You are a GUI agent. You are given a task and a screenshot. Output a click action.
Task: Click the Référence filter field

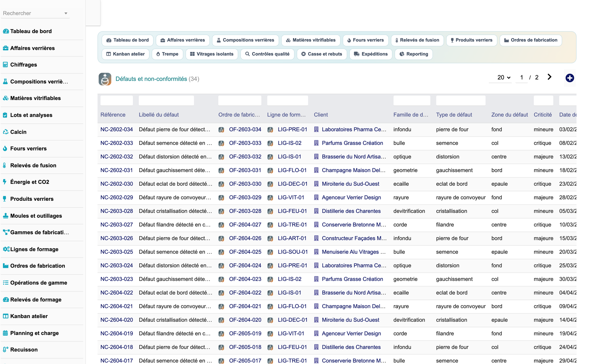coord(117,100)
